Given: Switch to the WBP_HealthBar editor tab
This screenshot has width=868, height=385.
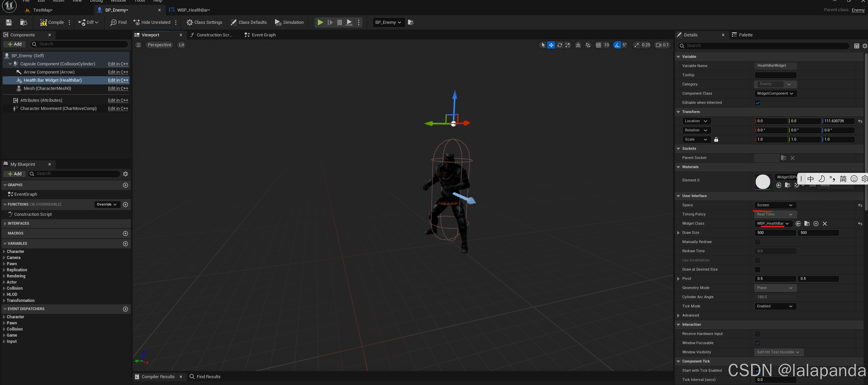Looking at the screenshot, I should [x=193, y=10].
